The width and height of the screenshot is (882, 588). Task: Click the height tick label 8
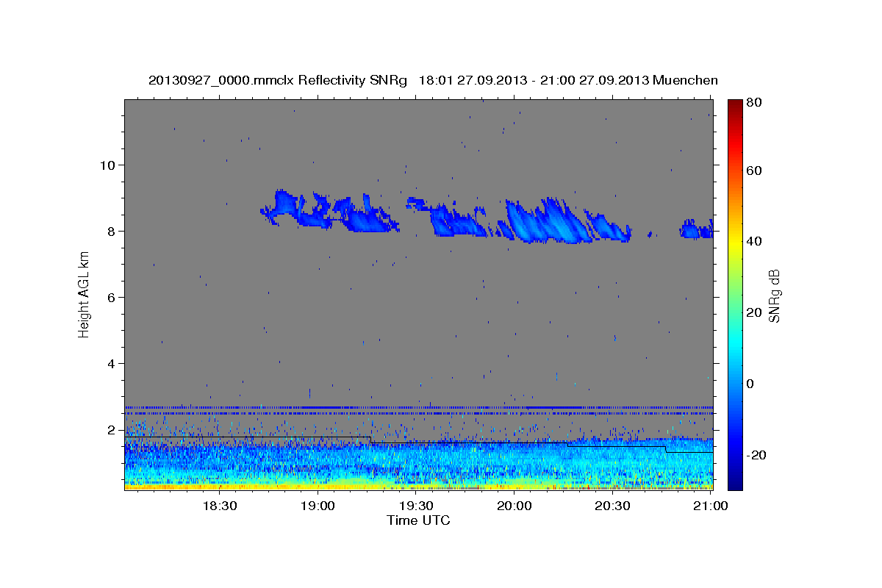(112, 231)
